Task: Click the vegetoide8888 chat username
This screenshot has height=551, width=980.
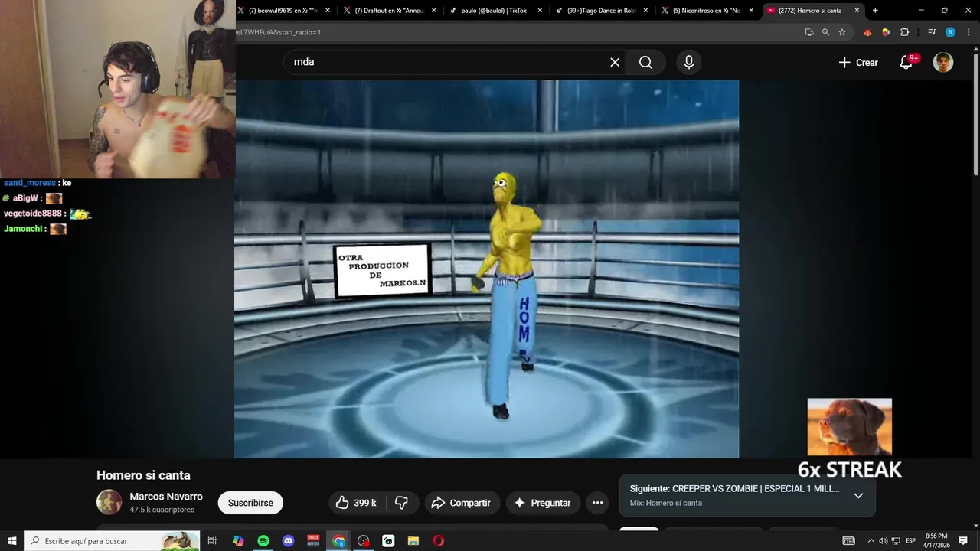Action: pos(33,214)
